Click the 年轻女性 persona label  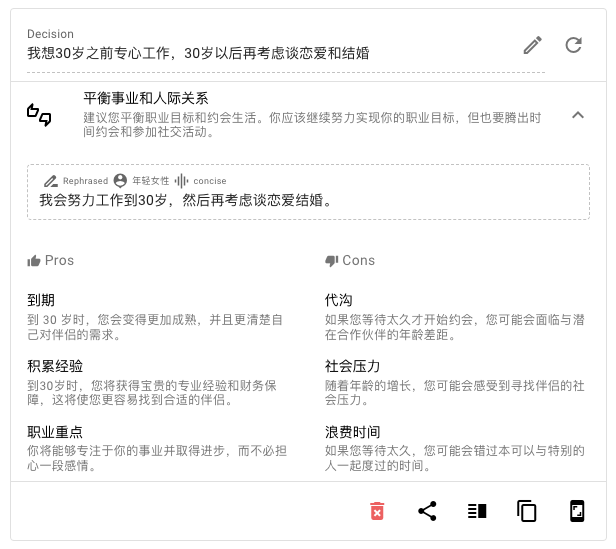(150, 181)
